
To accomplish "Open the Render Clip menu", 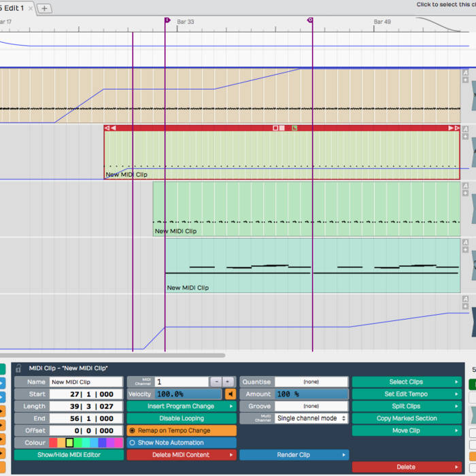I will tap(294, 455).
